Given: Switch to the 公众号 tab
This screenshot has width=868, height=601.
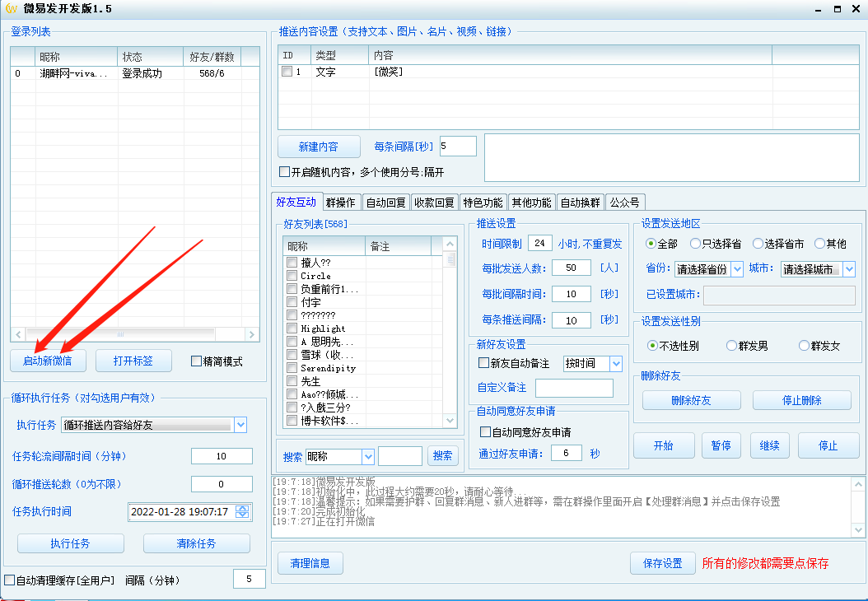Looking at the screenshot, I should [x=625, y=203].
